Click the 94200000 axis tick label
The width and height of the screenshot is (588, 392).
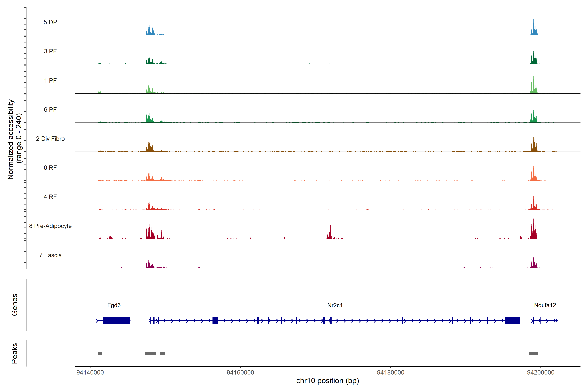(x=540, y=373)
